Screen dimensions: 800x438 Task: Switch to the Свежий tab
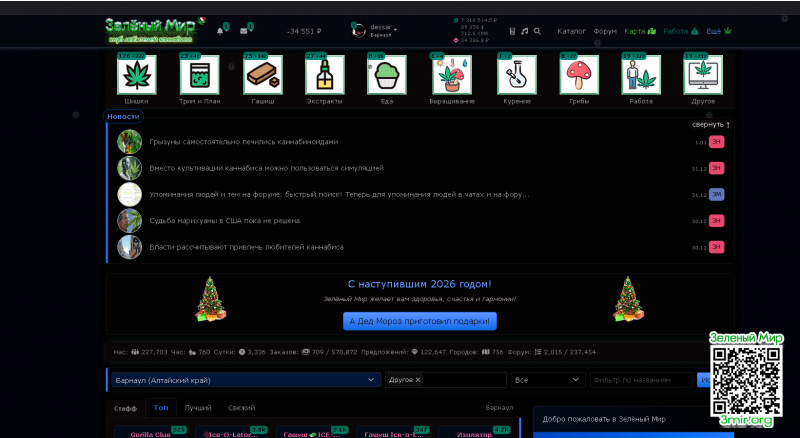pyautogui.click(x=241, y=408)
